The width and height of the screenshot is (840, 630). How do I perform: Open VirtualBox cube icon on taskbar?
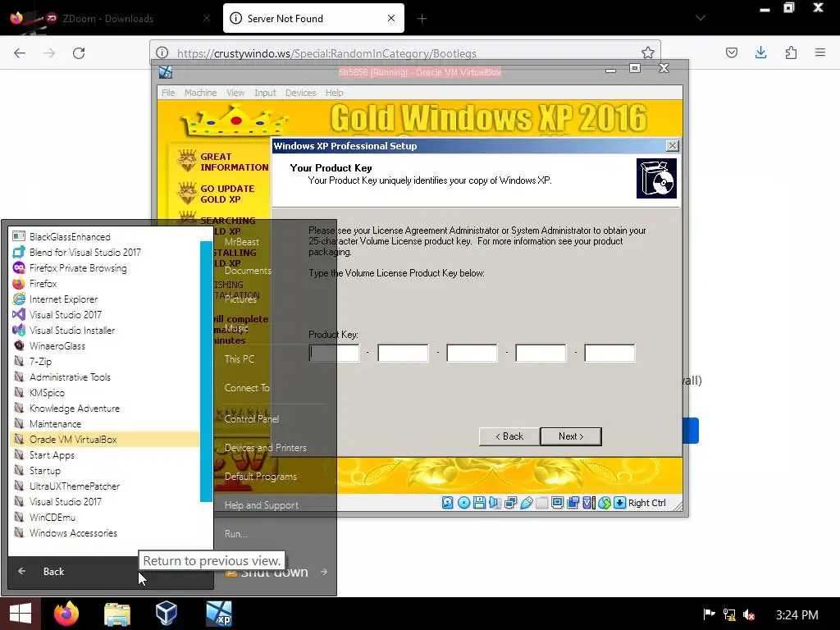tap(167, 613)
